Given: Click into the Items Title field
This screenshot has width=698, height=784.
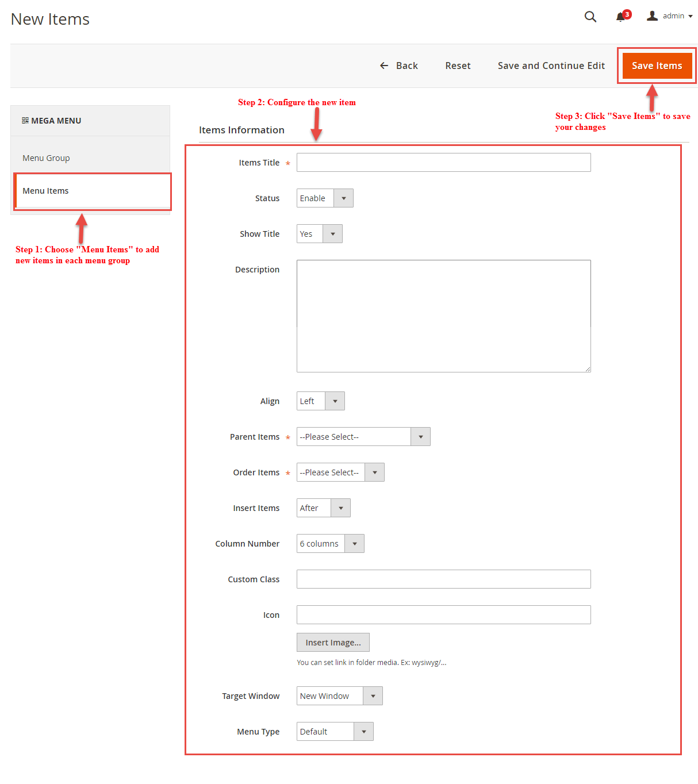Looking at the screenshot, I should pos(443,163).
